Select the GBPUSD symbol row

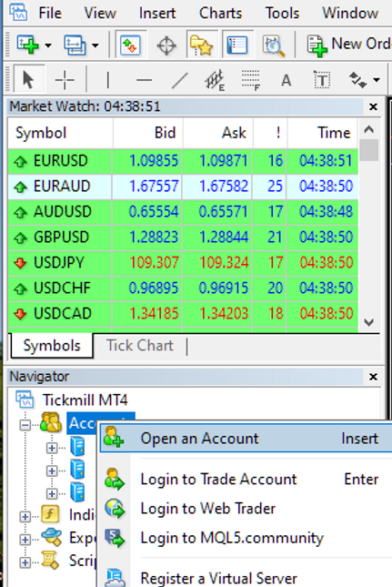pyautogui.click(x=183, y=238)
